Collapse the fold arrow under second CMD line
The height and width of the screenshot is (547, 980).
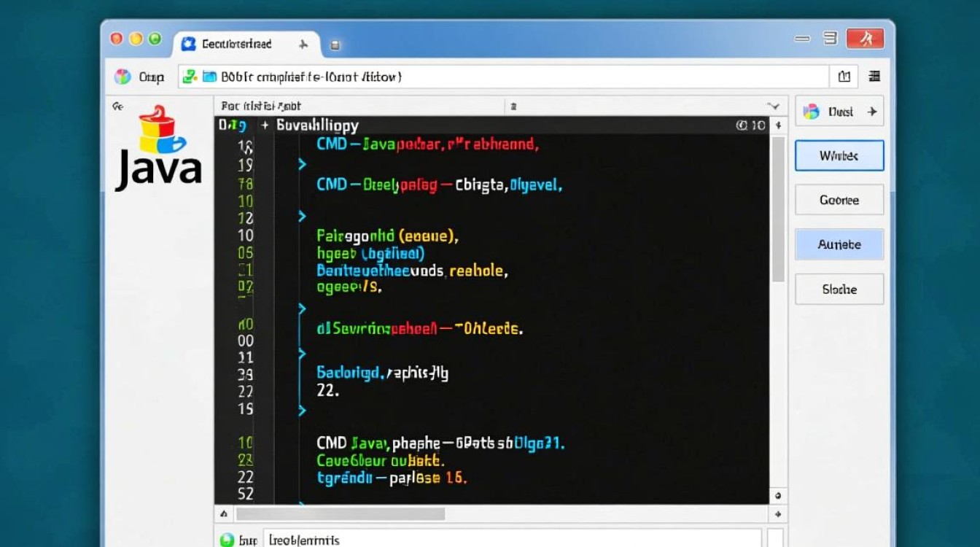point(302,216)
